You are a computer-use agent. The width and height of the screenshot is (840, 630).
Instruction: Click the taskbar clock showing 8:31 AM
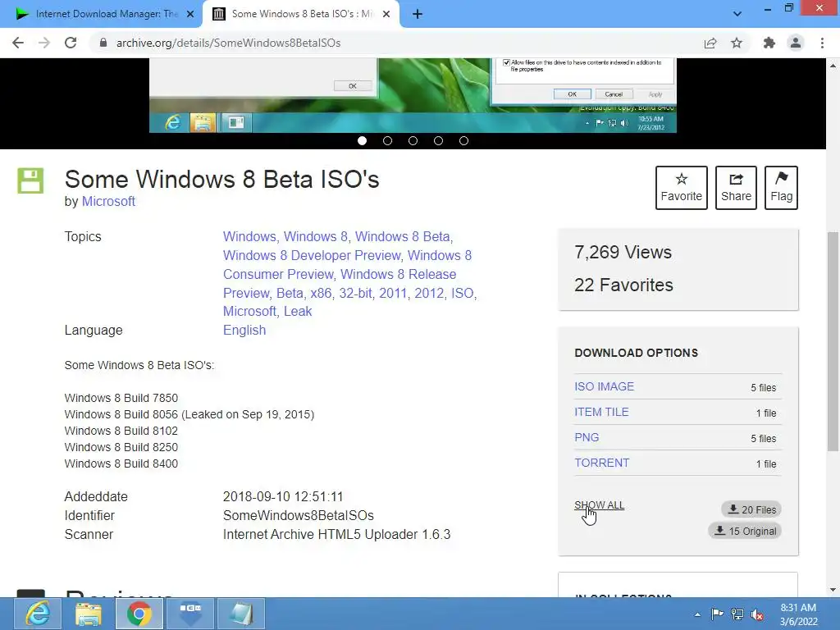click(798, 614)
